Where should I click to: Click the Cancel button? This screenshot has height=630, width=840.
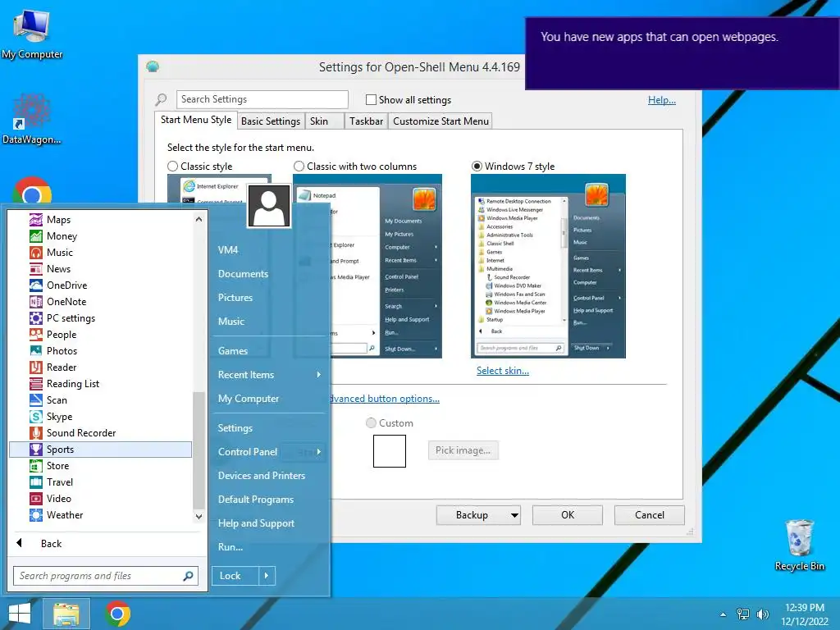coord(650,515)
